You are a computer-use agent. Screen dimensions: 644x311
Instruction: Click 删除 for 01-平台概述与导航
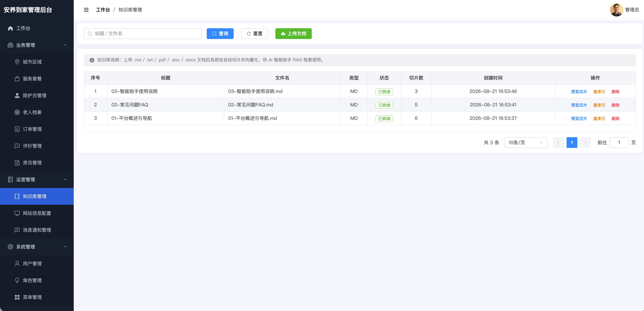click(615, 119)
